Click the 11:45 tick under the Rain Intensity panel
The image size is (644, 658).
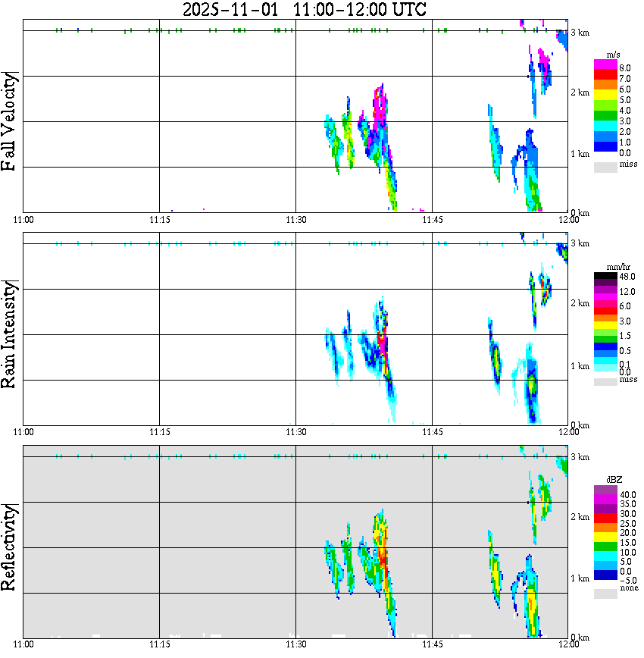tap(432, 432)
